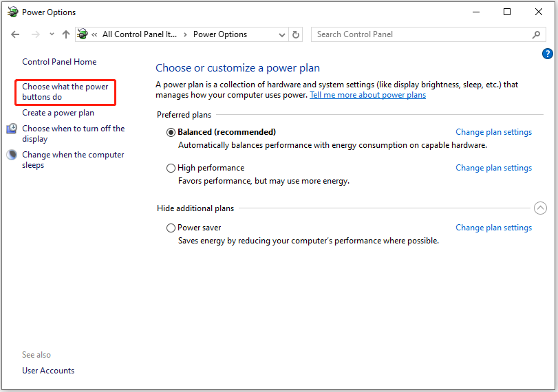This screenshot has width=558, height=392.
Task: Click the moon icon beside computer sleeps
Action: click(x=12, y=155)
